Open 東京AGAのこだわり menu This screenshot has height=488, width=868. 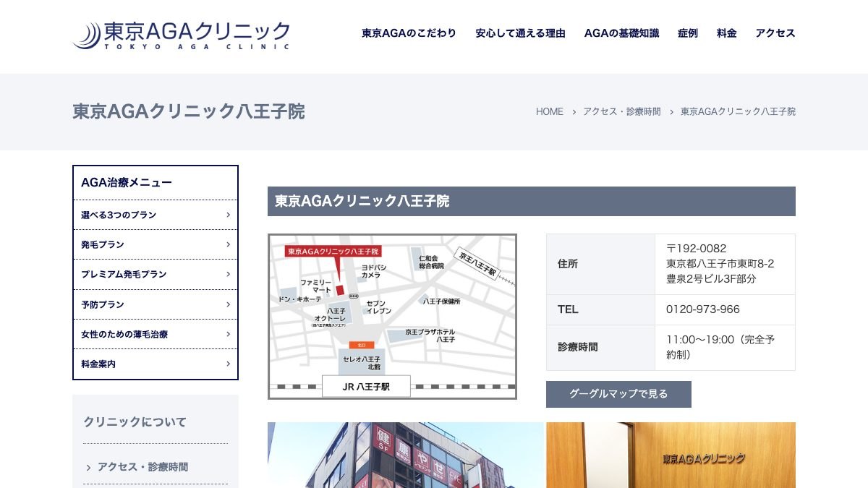pos(409,33)
